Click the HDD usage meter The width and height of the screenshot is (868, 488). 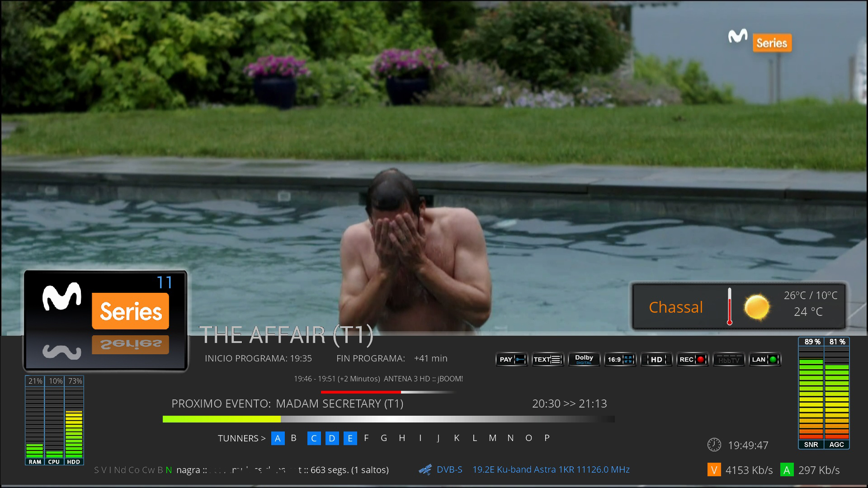[74, 420]
